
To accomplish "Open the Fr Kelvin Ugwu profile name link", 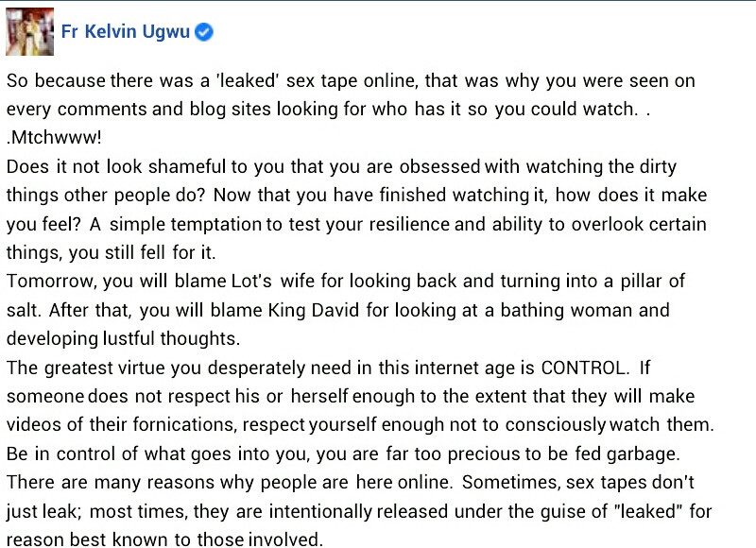I will pos(124,31).
